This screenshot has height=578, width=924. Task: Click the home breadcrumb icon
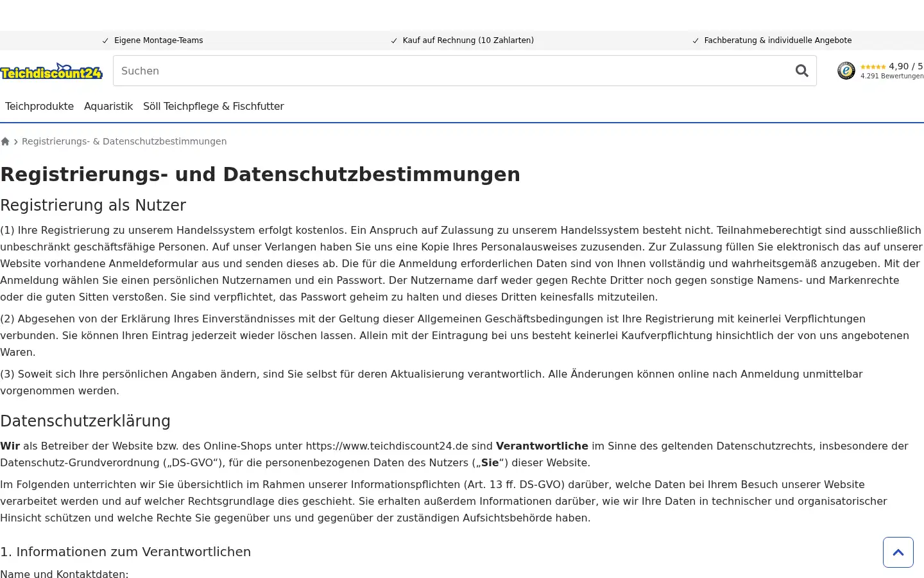pyautogui.click(x=5, y=141)
